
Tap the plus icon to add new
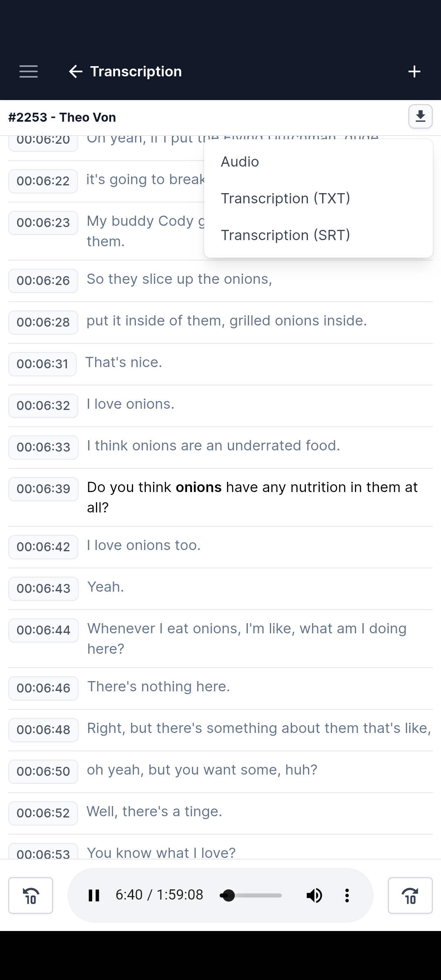(414, 71)
